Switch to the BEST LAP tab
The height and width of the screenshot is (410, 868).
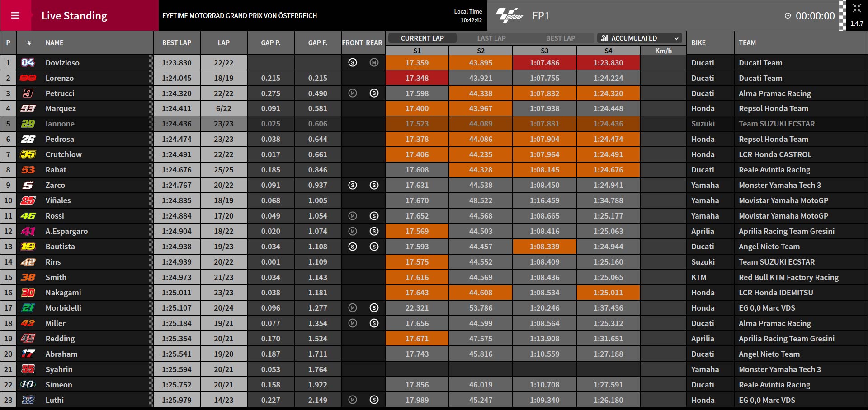click(x=561, y=38)
